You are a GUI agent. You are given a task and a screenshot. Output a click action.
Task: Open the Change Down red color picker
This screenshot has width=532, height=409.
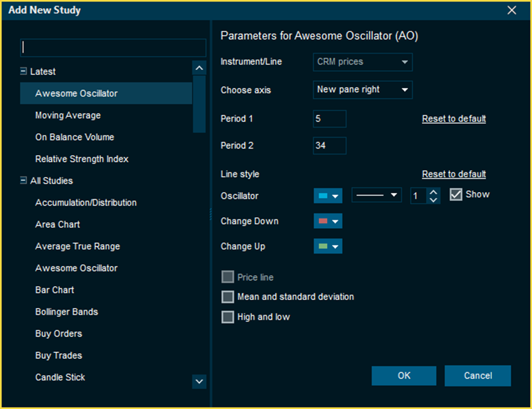pyautogui.click(x=328, y=221)
